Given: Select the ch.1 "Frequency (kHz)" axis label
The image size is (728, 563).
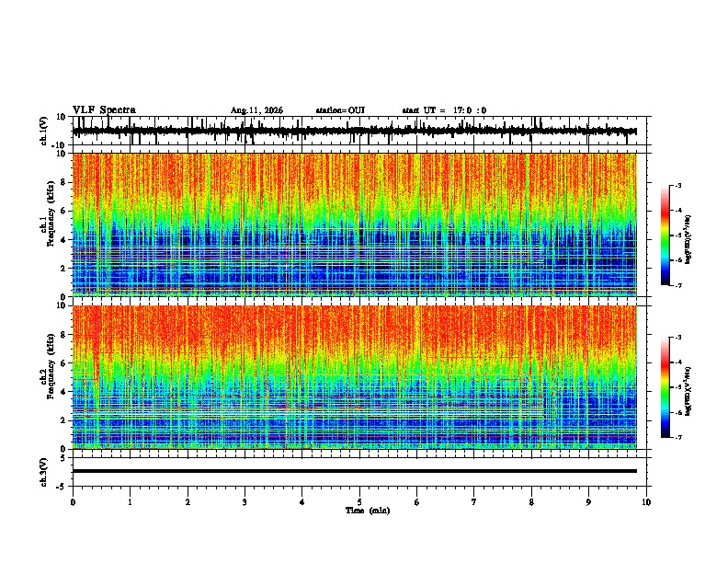Looking at the screenshot, I should coord(51,213).
